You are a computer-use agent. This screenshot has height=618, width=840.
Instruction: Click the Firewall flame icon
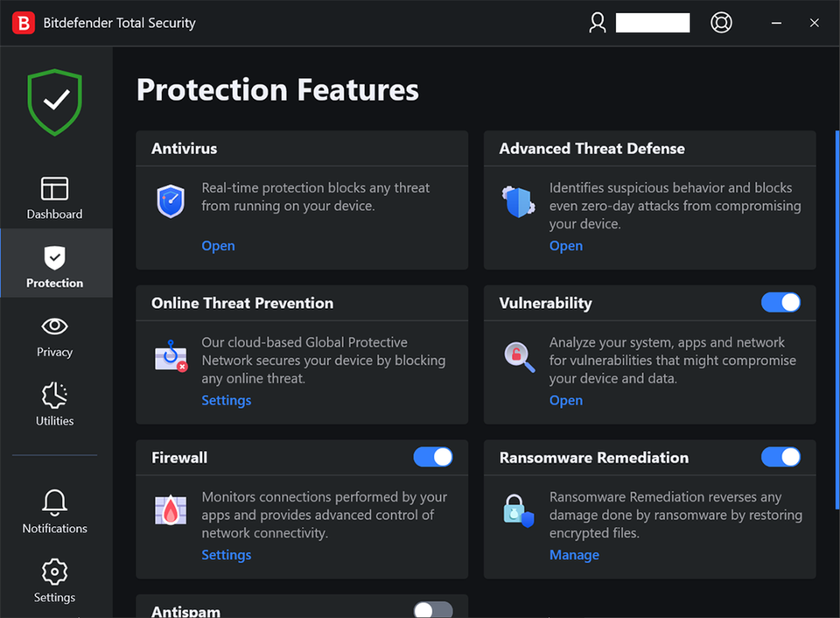[170, 509]
